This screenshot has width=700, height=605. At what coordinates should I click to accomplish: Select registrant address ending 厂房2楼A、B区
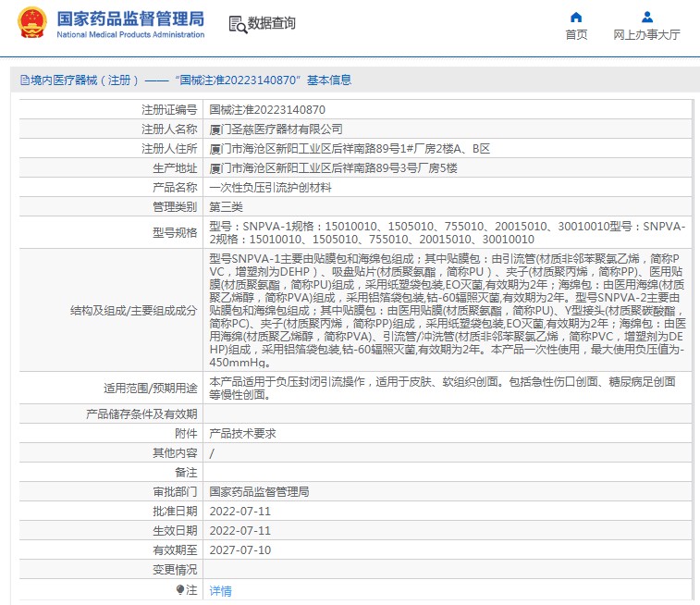[350, 149]
